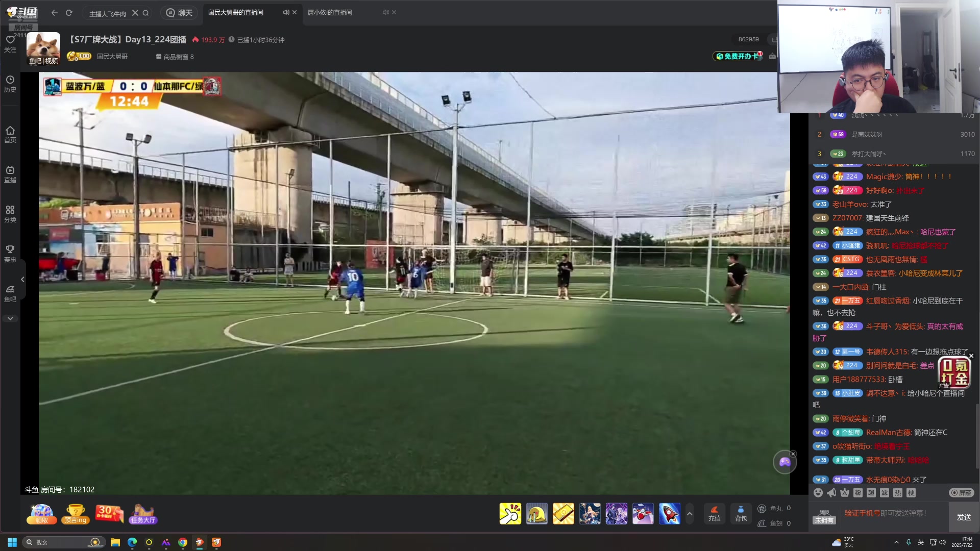Collapse the left panel arrow beside video
Viewport: 980px width, 551px height.
point(22,280)
